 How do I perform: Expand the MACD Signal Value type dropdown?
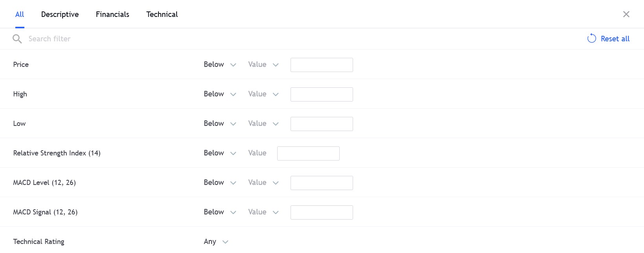coord(263,212)
